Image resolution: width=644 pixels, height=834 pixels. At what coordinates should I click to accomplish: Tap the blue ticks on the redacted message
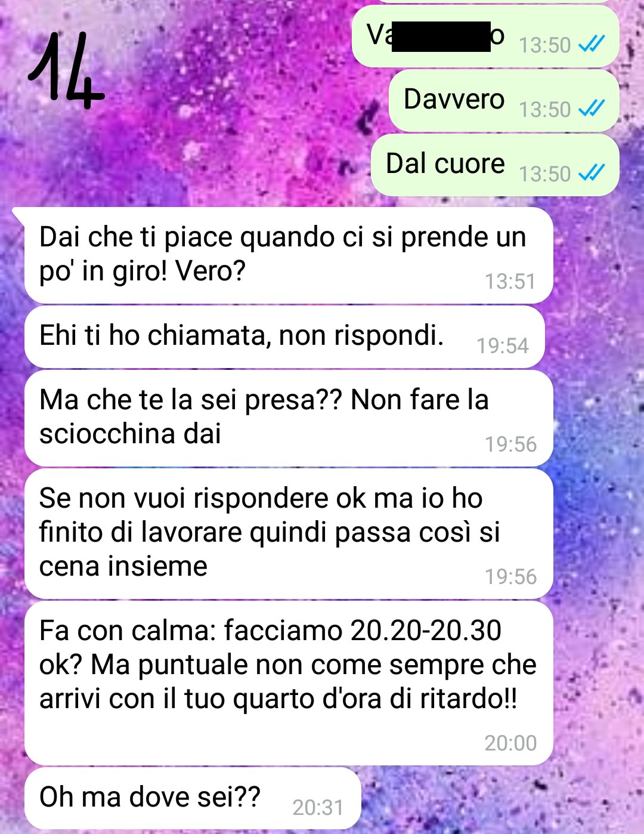pyautogui.click(x=592, y=44)
